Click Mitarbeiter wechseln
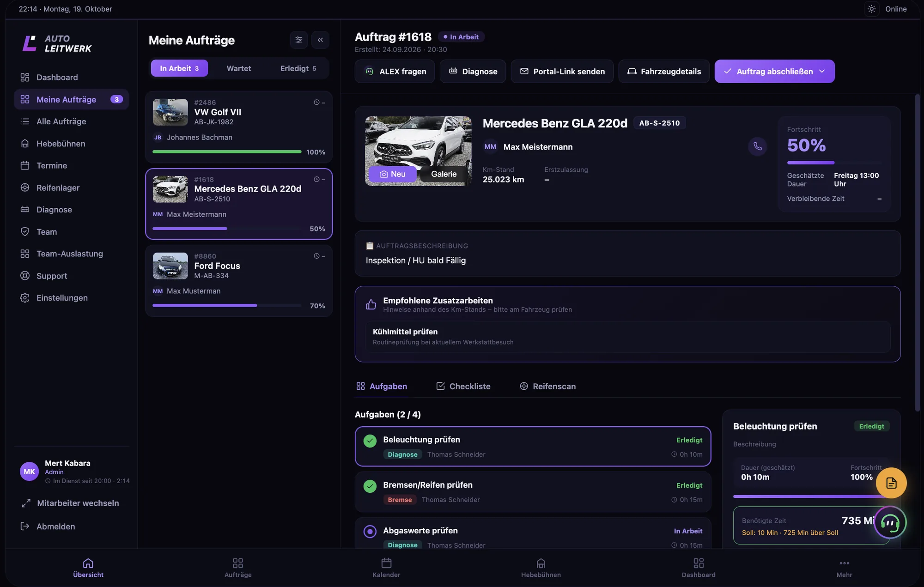Screen dimensions: 924x587 [70, 503]
